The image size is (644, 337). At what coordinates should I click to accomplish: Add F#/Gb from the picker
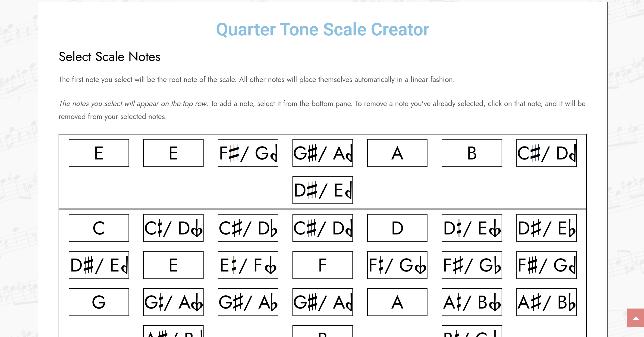(x=471, y=265)
